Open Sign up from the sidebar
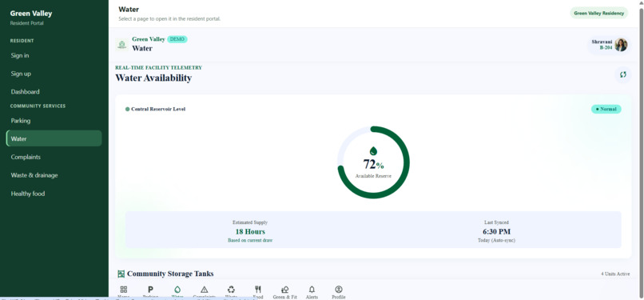The height and width of the screenshot is (300, 644). click(x=54, y=74)
